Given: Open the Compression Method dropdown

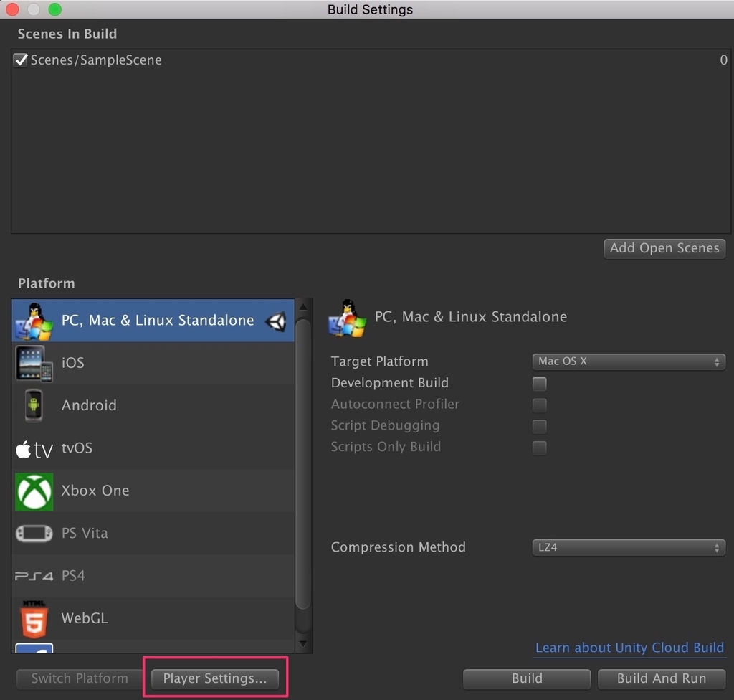Looking at the screenshot, I should 629,547.
